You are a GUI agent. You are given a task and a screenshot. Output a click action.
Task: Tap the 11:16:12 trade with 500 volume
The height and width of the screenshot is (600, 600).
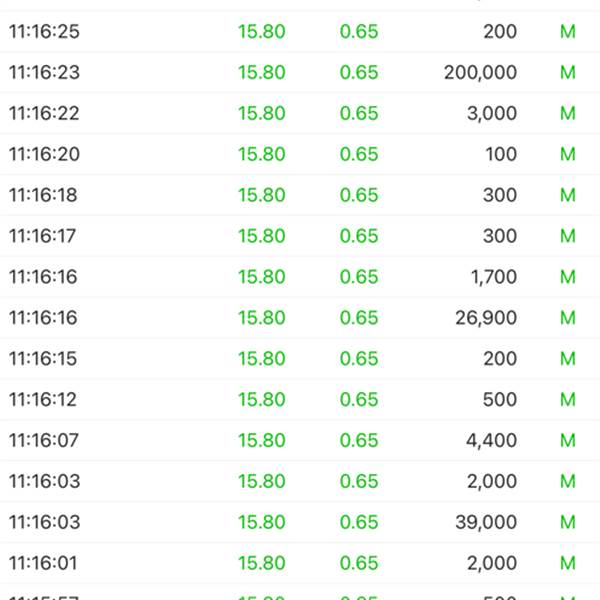[x=300, y=400]
